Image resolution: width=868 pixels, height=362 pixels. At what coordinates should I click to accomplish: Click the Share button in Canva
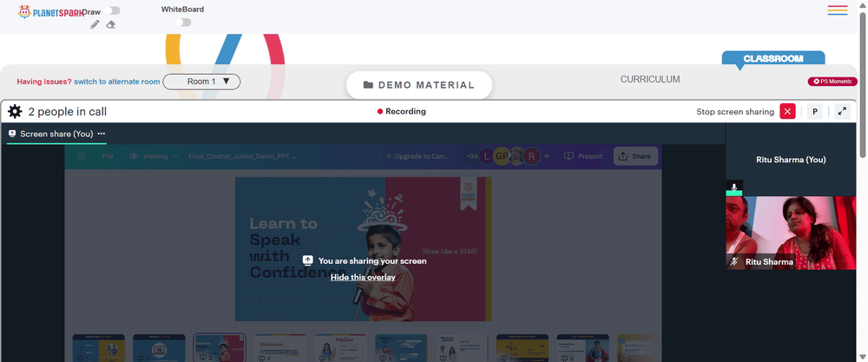[635, 156]
